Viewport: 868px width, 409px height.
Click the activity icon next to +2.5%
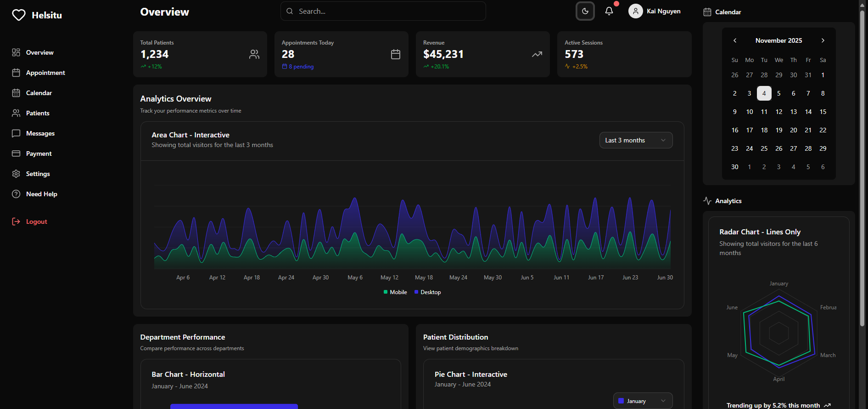567,67
